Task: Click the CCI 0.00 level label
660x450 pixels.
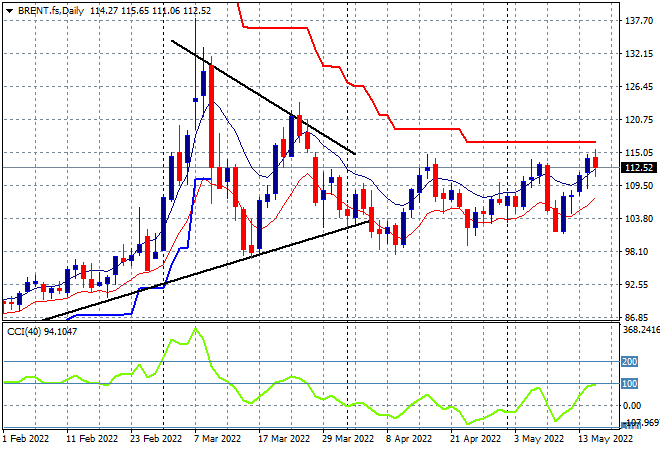Action: click(x=632, y=406)
